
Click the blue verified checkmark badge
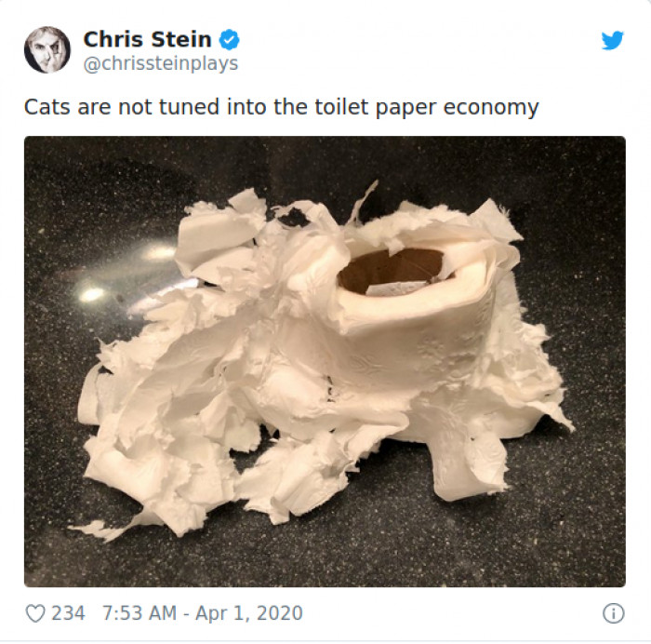coord(229,40)
